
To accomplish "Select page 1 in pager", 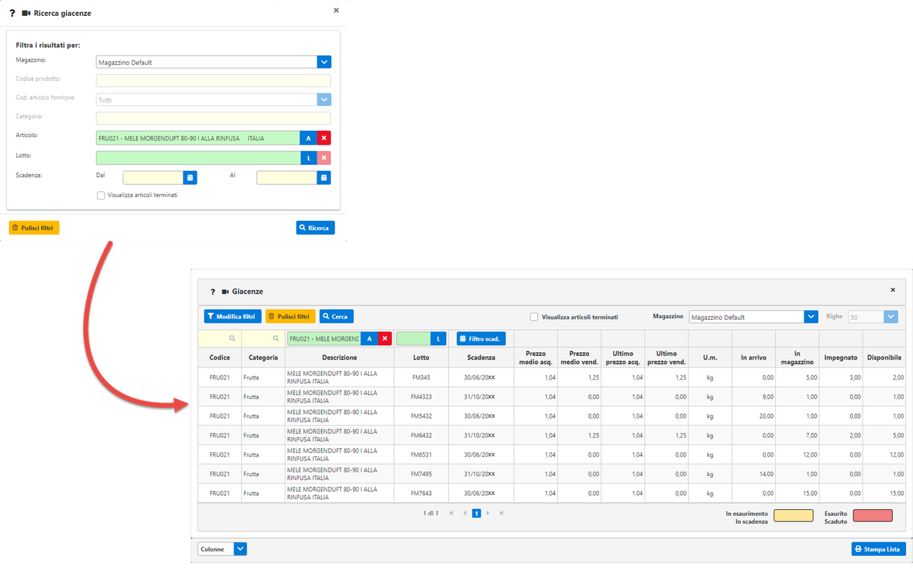I will [x=477, y=513].
